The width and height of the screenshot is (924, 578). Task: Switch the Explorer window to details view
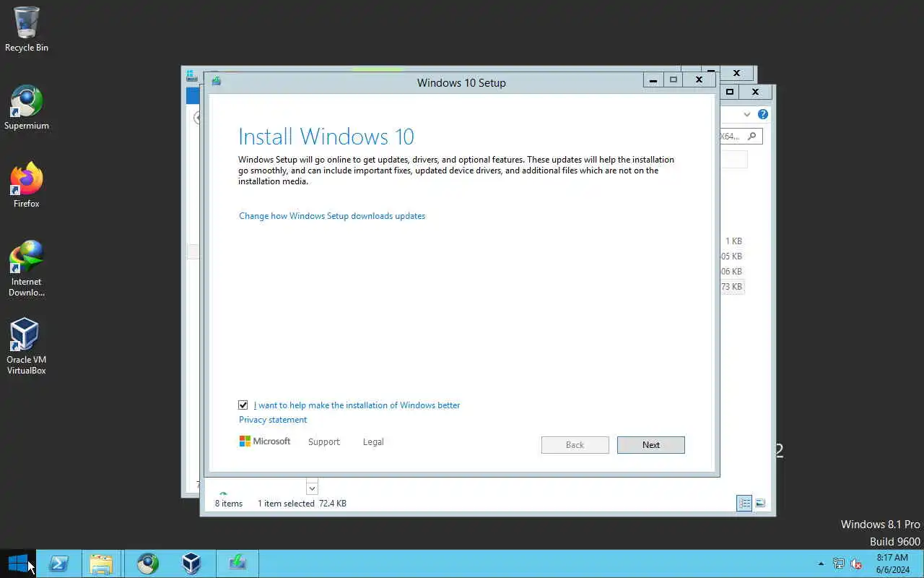tap(744, 503)
